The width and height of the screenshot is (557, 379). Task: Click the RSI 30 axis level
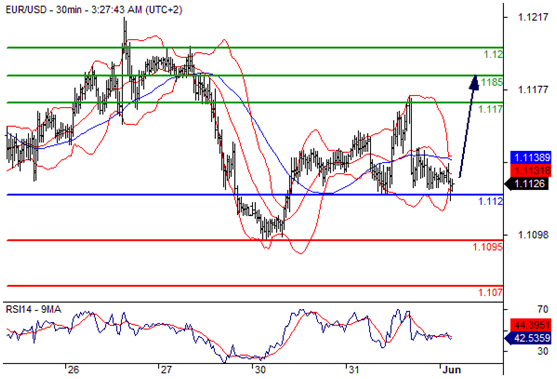point(543,351)
